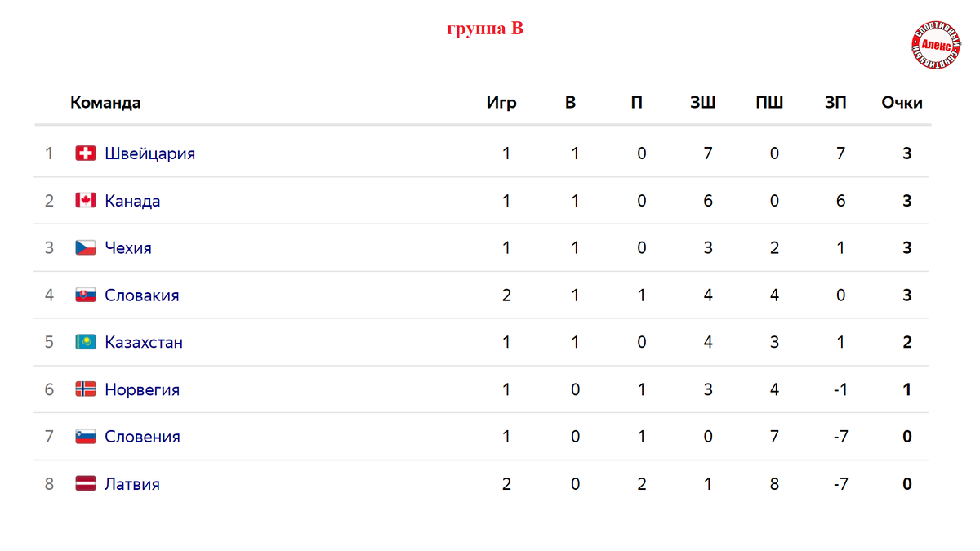Open the Чехия team link
The height and width of the screenshot is (551, 980).
pos(128,248)
